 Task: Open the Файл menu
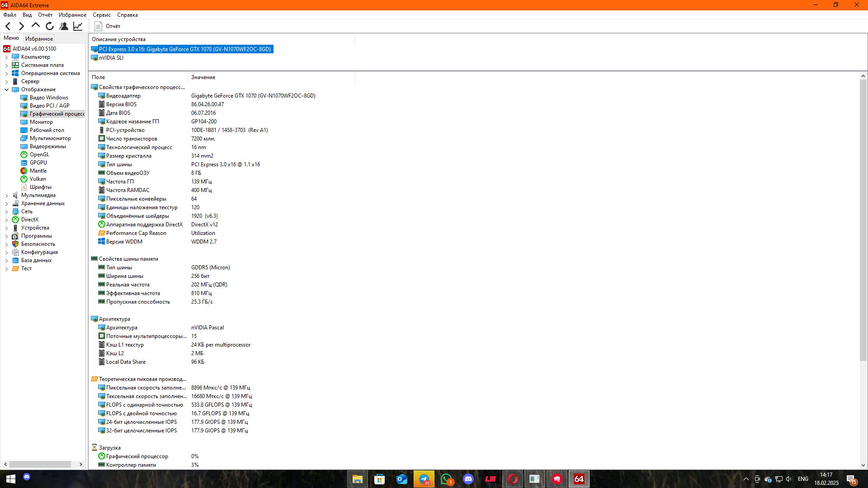pyautogui.click(x=10, y=15)
